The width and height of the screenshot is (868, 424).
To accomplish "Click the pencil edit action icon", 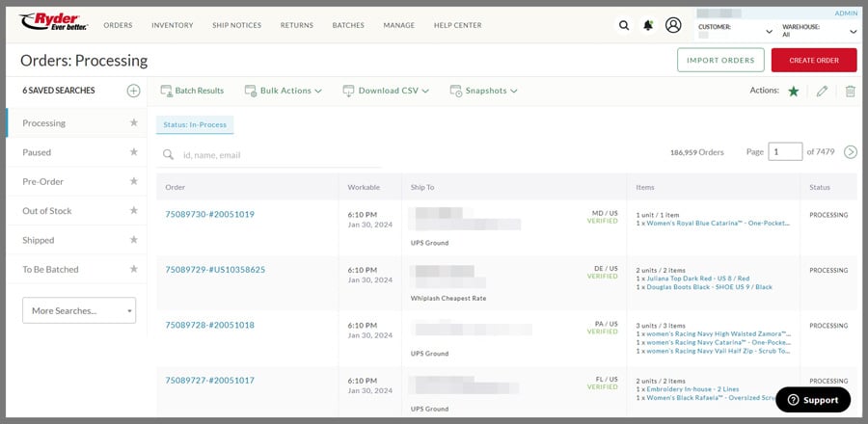I will 822,91.
